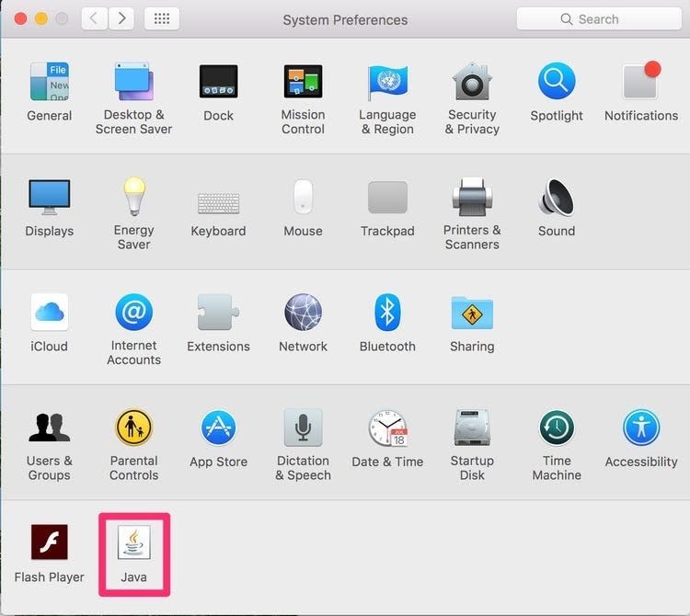Close the System Preferences window
The height and width of the screenshot is (616, 690).
[x=20, y=19]
